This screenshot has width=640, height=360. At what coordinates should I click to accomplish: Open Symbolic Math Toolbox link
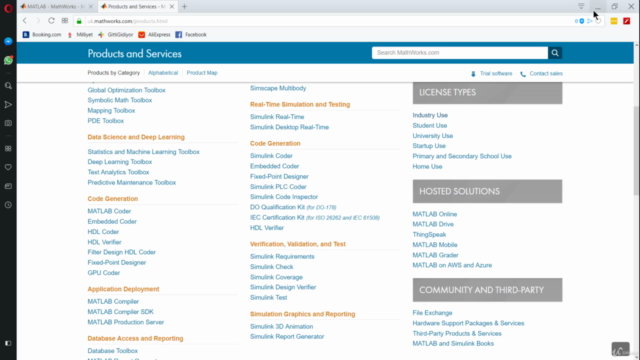(120, 100)
